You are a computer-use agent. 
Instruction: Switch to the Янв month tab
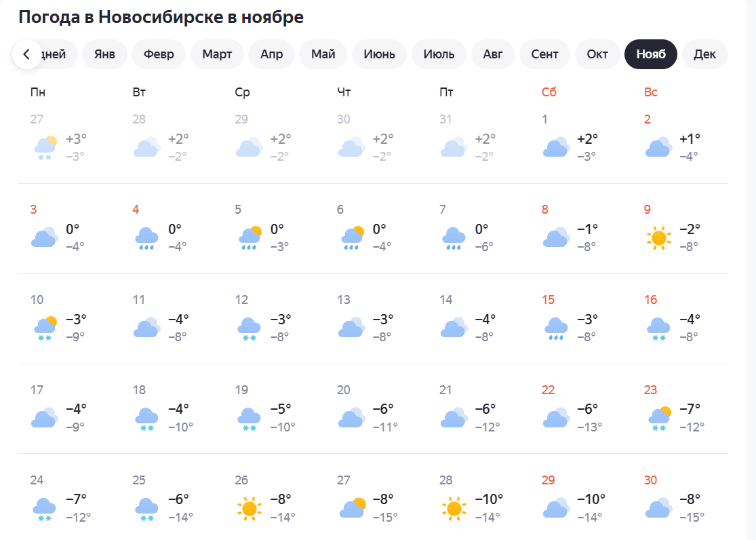(x=104, y=54)
